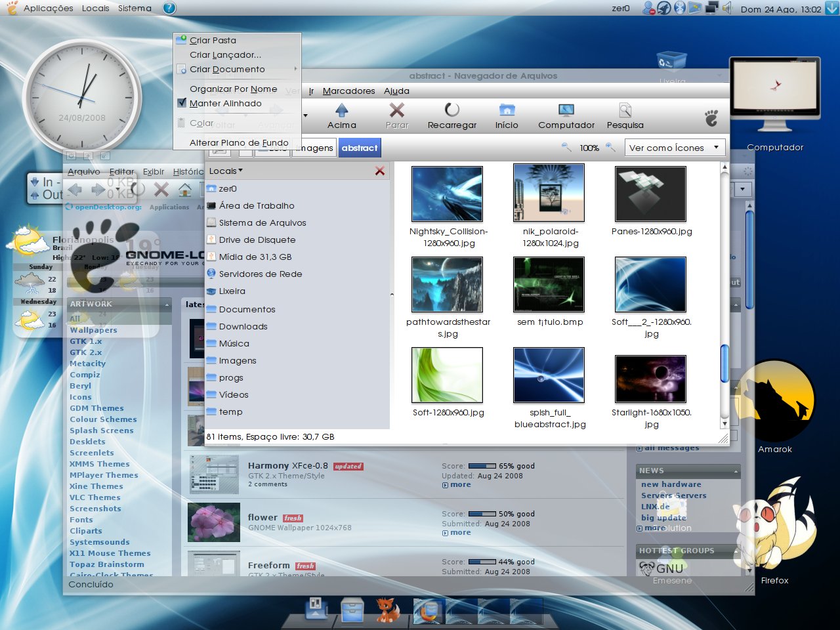Collapse the NEWS sidebar section arrow
Screen dimensions: 840x630
pyautogui.click(x=736, y=471)
